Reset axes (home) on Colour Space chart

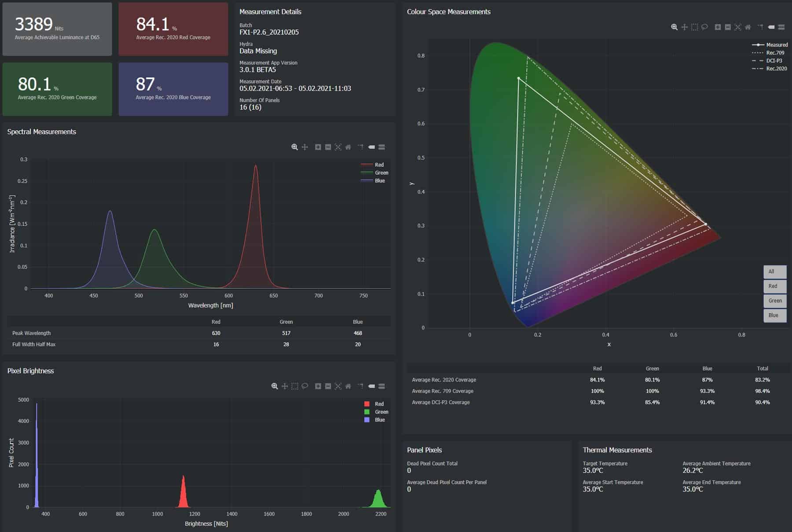pyautogui.click(x=748, y=27)
